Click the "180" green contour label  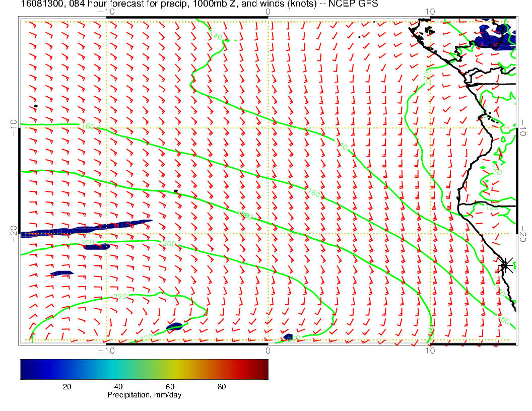[244, 215]
